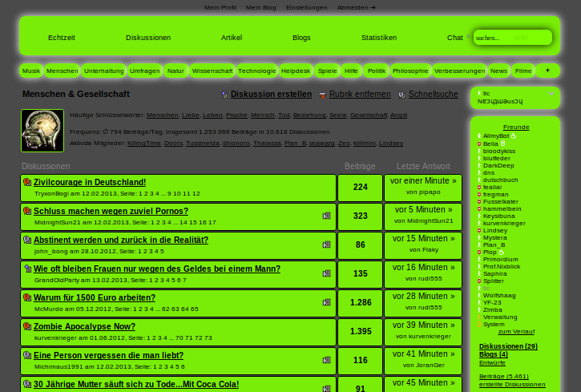Click the thread icon beside Zombie Apocalypse Now
Image resolution: width=581 pixels, height=392 pixels.
pyautogui.click(x=27, y=327)
